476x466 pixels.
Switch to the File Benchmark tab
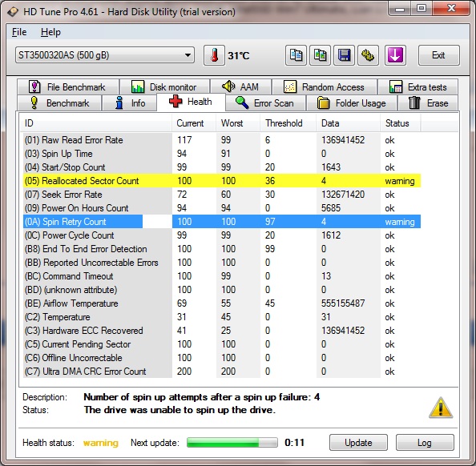[68, 87]
